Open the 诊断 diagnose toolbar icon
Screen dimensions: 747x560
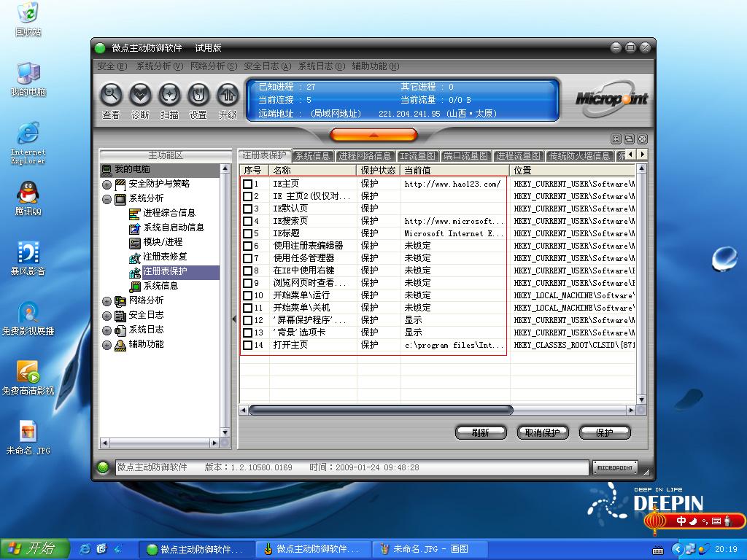point(140,96)
